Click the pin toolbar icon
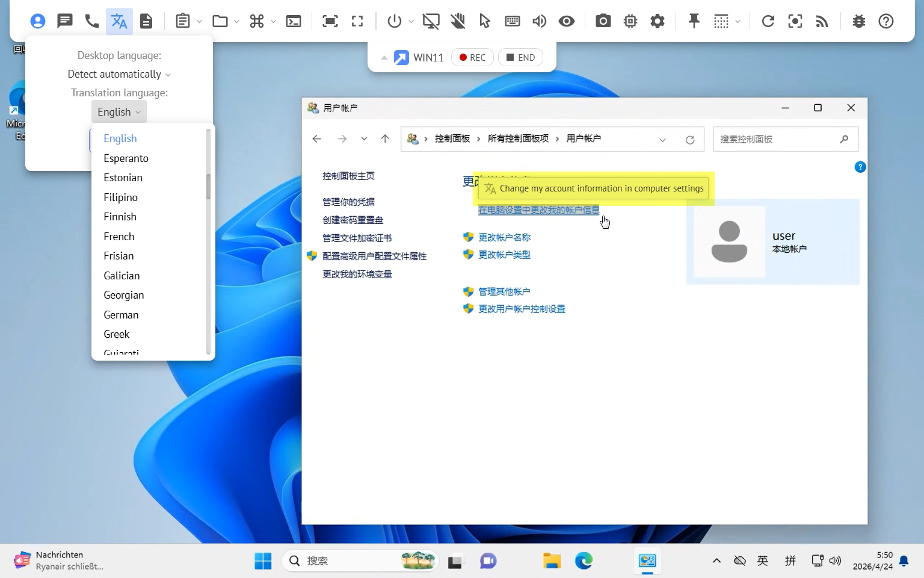 pyautogui.click(x=694, y=21)
